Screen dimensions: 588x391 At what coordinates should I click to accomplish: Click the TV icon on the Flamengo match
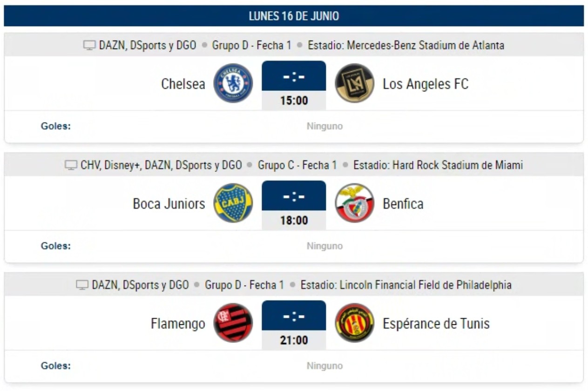tap(82, 285)
